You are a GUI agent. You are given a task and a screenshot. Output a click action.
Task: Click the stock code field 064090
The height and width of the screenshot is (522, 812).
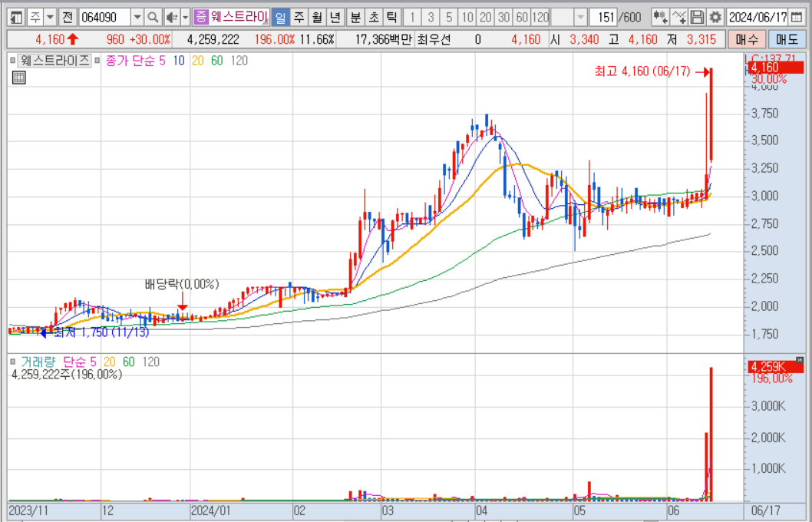104,17
